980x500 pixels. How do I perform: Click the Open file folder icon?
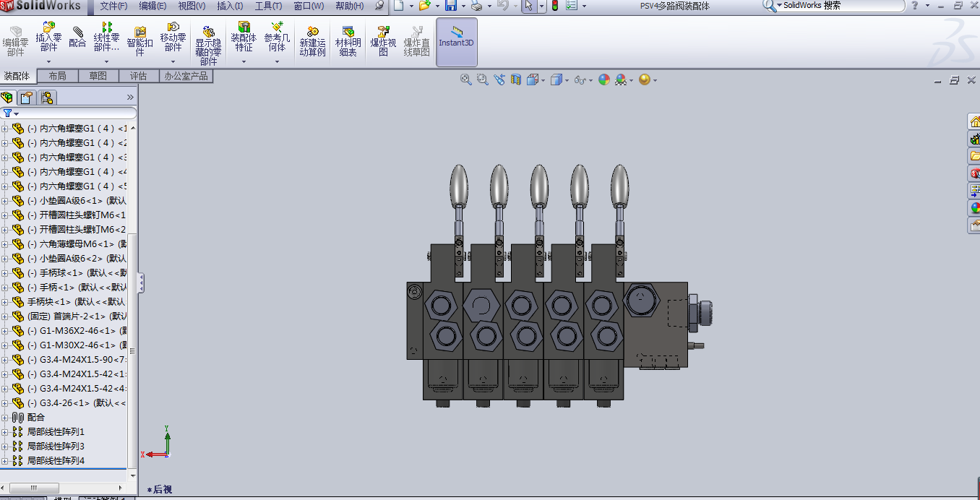tap(425, 6)
